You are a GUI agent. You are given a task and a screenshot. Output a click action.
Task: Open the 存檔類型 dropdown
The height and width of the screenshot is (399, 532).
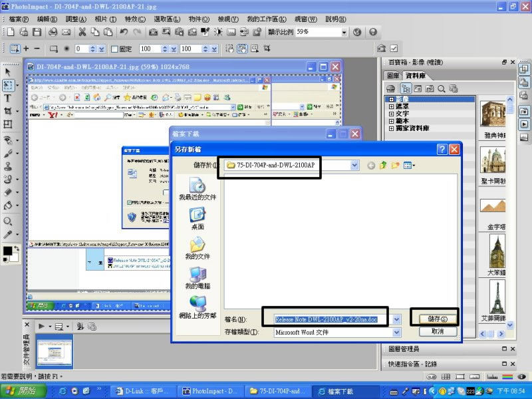(396, 332)
